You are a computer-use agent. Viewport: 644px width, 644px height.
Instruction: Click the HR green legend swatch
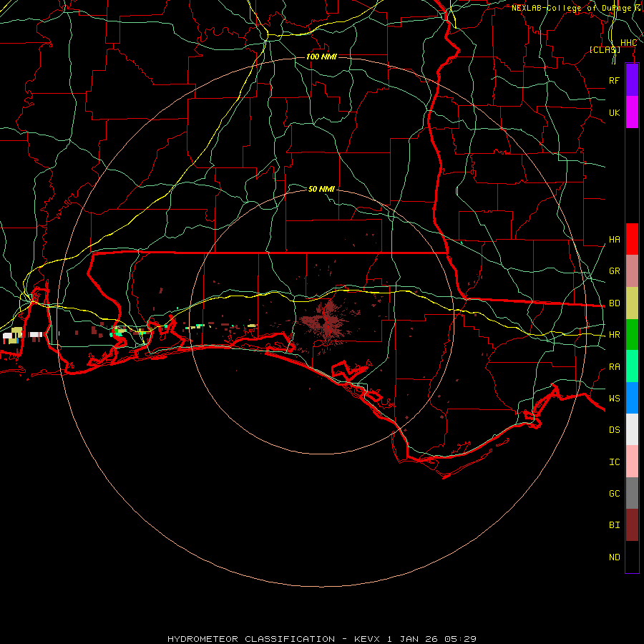click(x=632, y=335)
